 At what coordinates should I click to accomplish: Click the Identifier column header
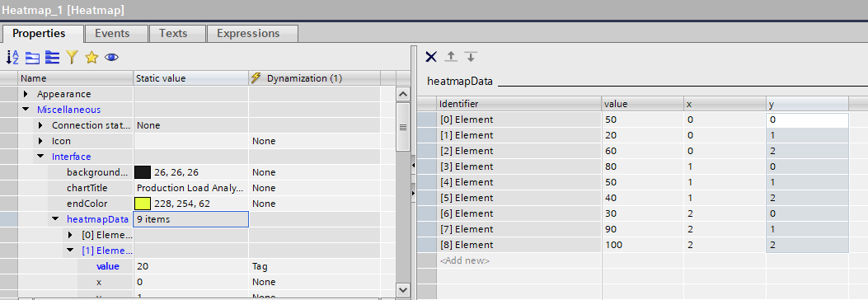(x=518, y=104)
